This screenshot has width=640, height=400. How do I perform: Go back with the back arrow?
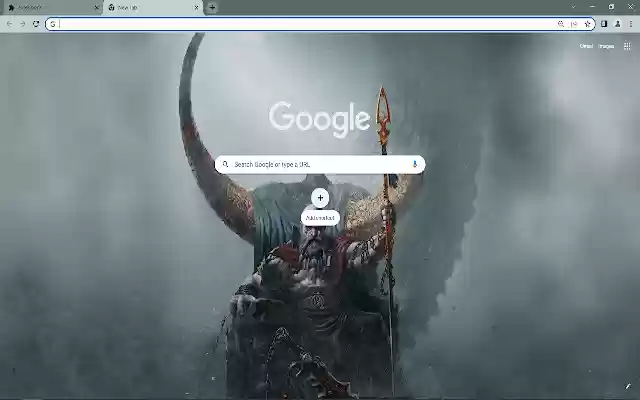coord(9,24)
